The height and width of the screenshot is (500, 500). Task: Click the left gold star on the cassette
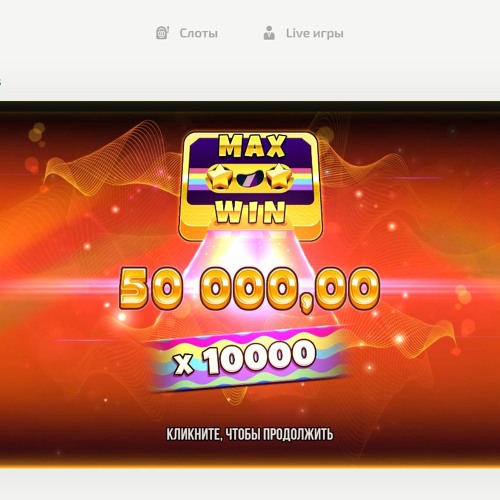218,177
